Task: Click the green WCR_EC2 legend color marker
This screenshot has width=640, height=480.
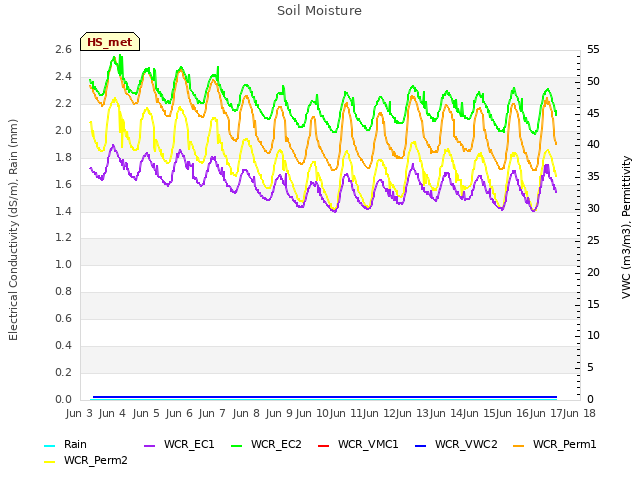Action: pos(236,445)
